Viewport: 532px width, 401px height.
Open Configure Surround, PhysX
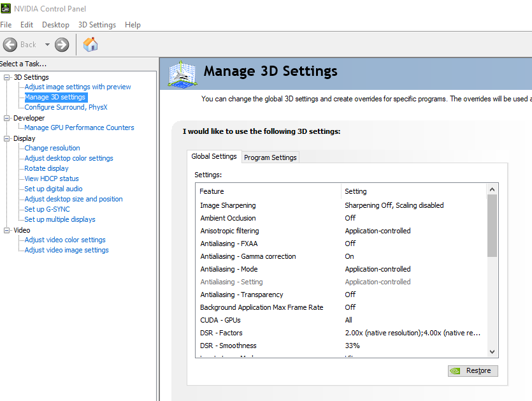[x=66, y=107]
